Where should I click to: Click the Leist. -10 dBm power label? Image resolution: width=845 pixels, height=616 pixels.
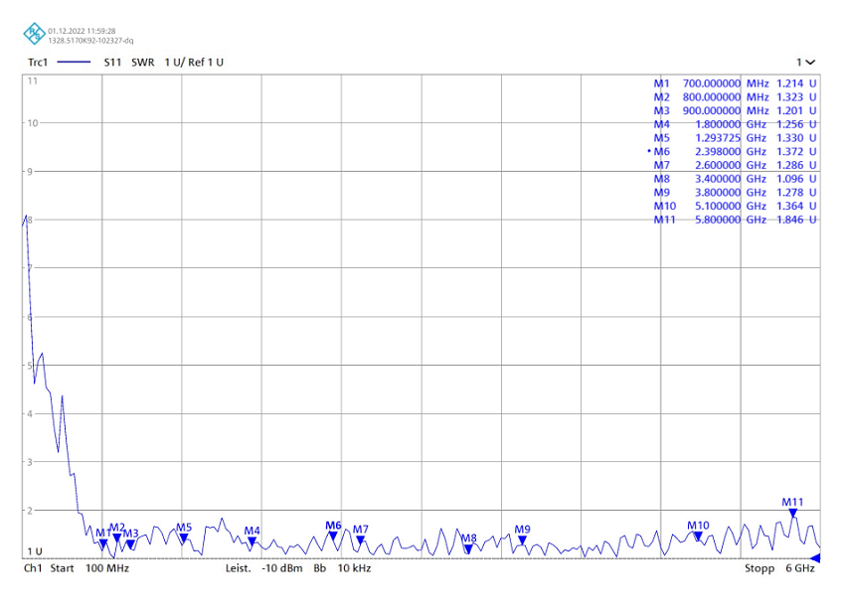click(x=264, y=568)
